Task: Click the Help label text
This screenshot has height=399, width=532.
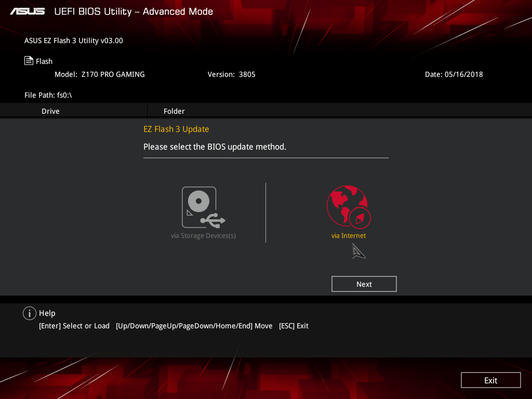Action: pos(47,313)
